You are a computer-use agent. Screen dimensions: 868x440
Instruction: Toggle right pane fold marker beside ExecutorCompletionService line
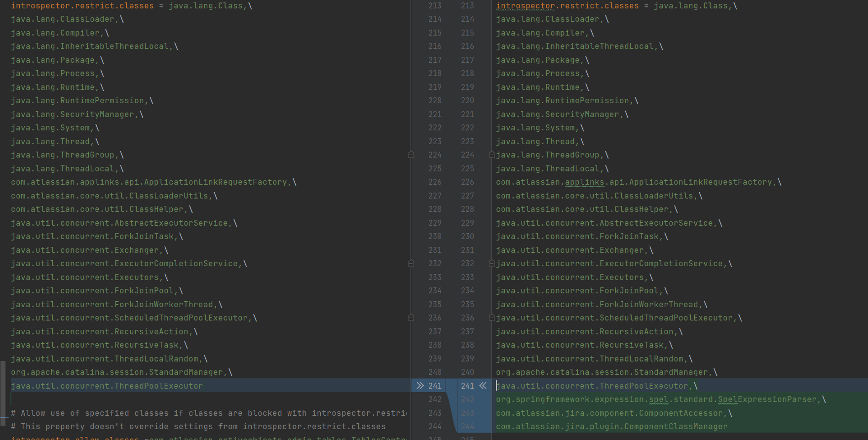(x=491, y=264)
